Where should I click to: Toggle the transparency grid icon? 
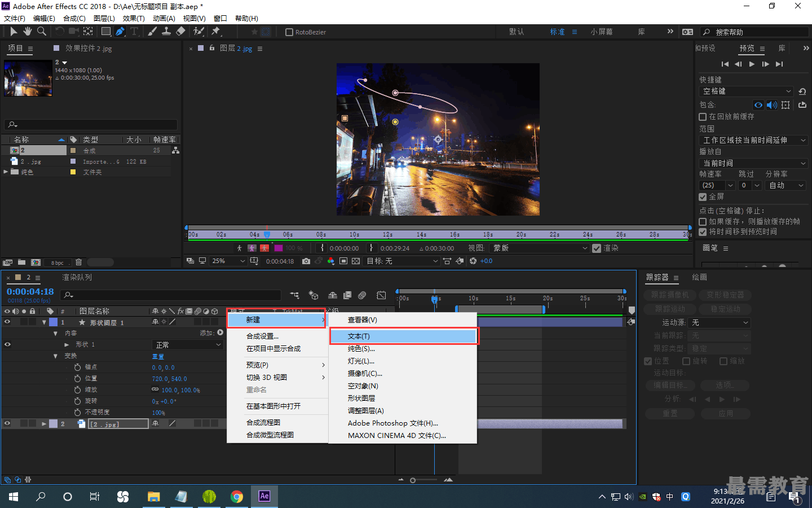click(x=356, y=261)
